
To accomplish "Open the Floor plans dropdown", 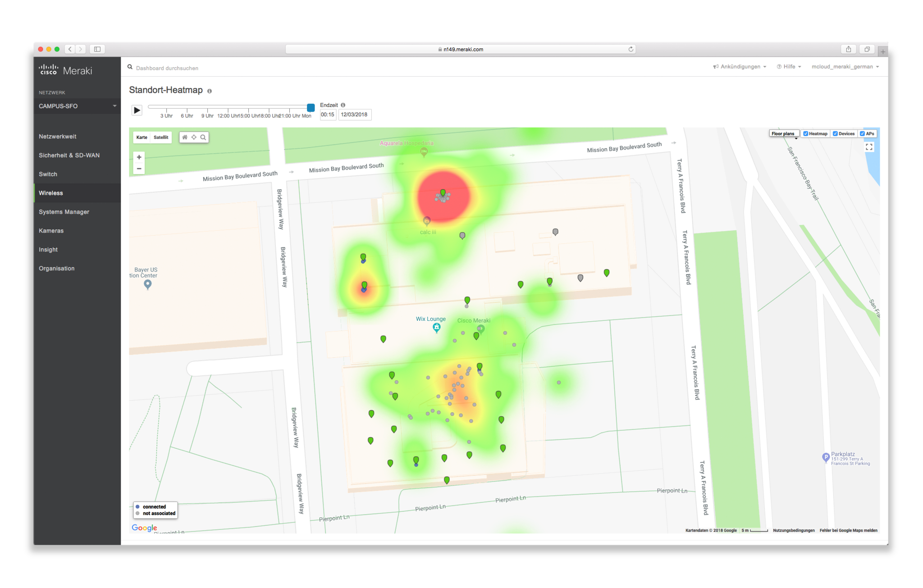I will click(783, 134).
